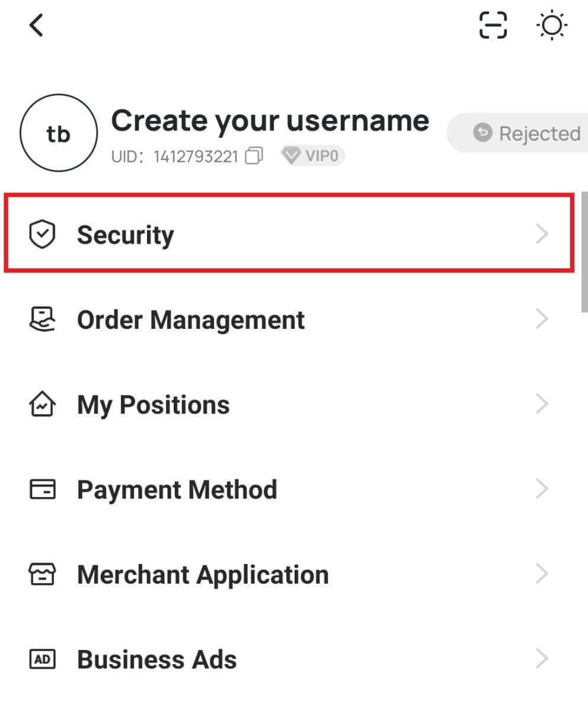The height and width of the screenshot is (711, 588).
Task: Toggle the light/dark theme sun icon
Action: [x=551, y=25]
